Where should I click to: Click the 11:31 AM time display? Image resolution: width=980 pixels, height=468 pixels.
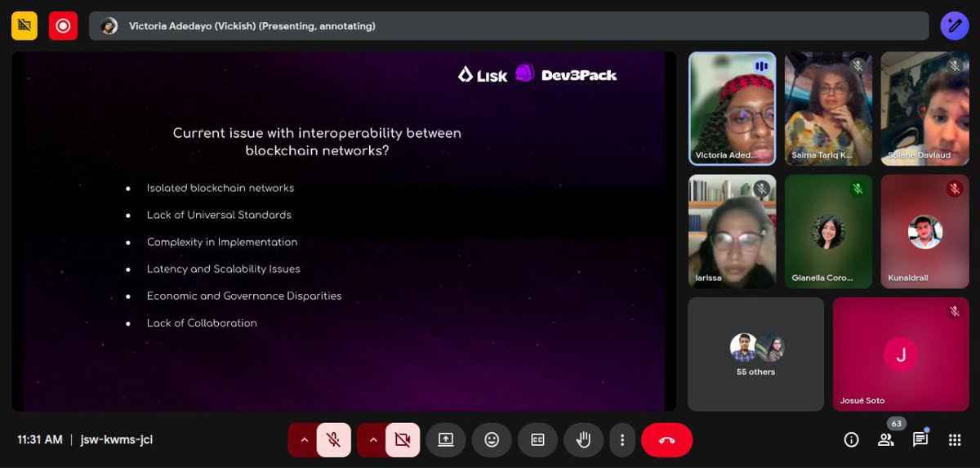click(40, 439)
